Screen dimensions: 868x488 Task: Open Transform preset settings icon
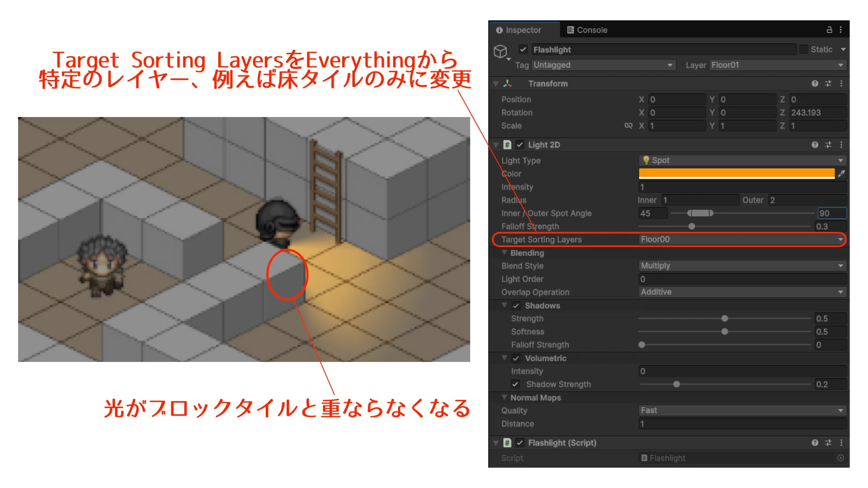(x=828, y=84)
